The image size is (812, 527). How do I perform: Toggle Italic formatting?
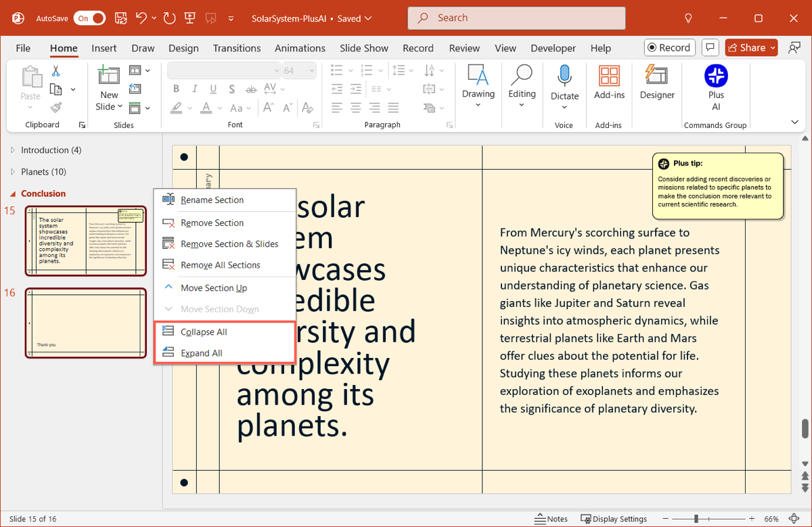[195, 89]
